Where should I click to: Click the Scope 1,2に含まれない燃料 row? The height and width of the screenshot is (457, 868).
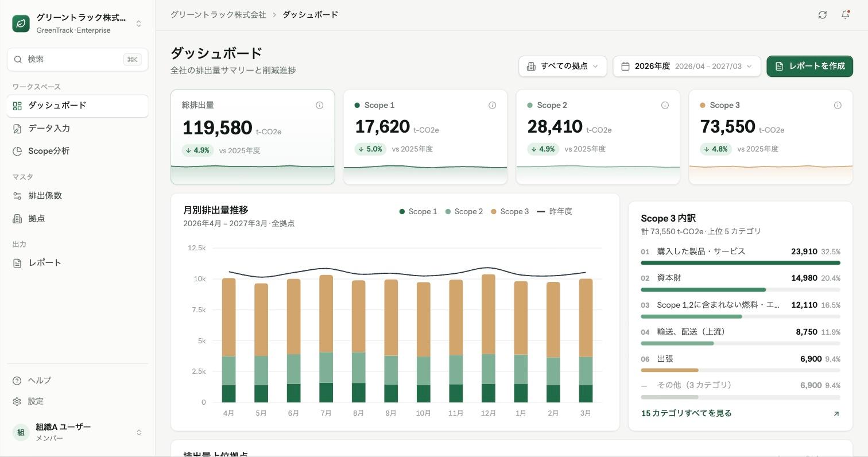(x=741, y=311)
